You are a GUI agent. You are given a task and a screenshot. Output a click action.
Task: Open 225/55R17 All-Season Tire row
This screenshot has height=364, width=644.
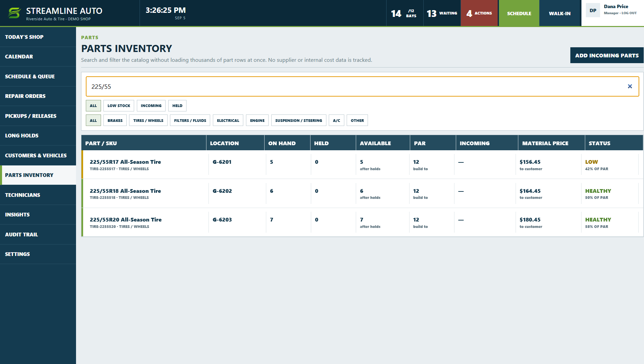point(362,164)
